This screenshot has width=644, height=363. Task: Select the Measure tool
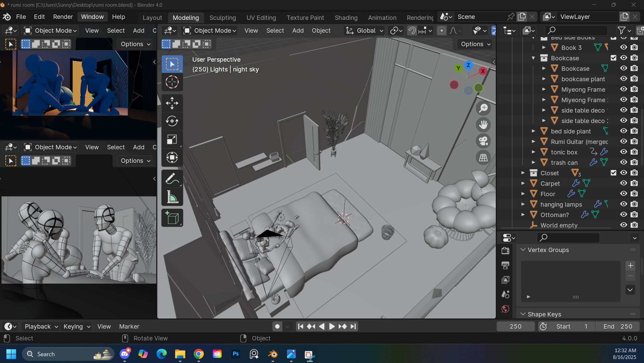pos(172,197)
